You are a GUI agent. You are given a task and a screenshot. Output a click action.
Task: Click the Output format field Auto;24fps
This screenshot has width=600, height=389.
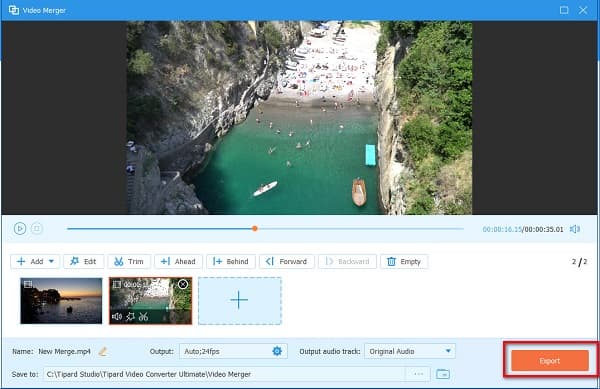tap(233, 351)
